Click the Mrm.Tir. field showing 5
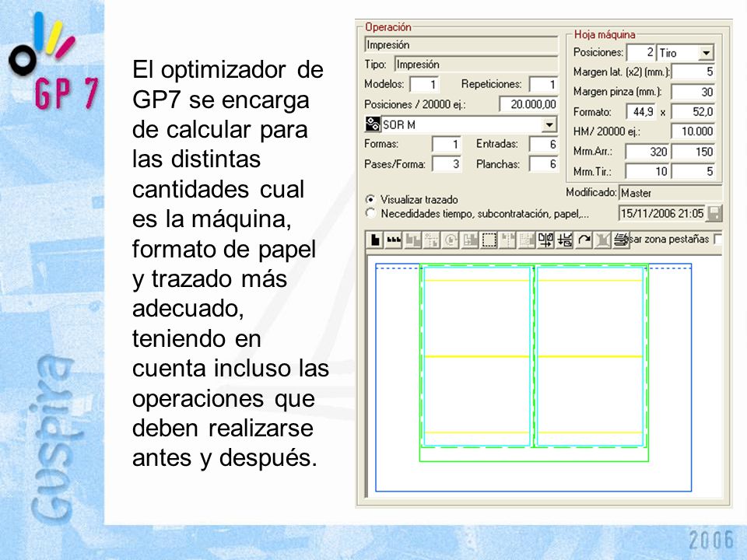 tap(693, 171)
